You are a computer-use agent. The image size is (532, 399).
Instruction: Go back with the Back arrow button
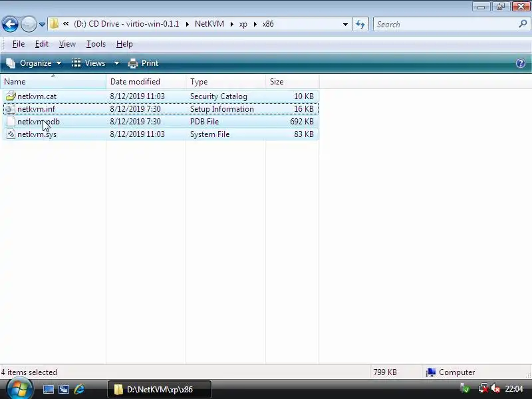click(x=10, y=24)
